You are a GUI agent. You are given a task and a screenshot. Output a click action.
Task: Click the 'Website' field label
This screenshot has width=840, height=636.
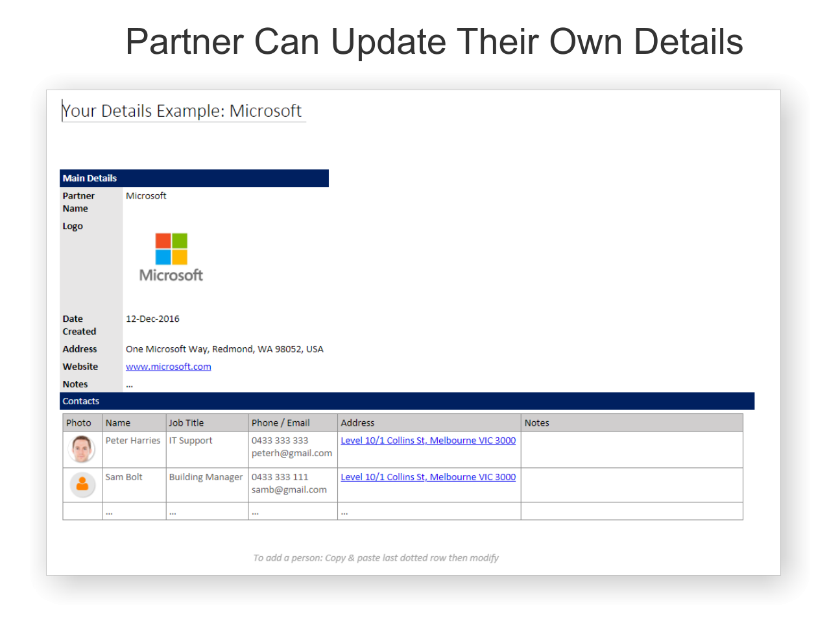[80, 367]
